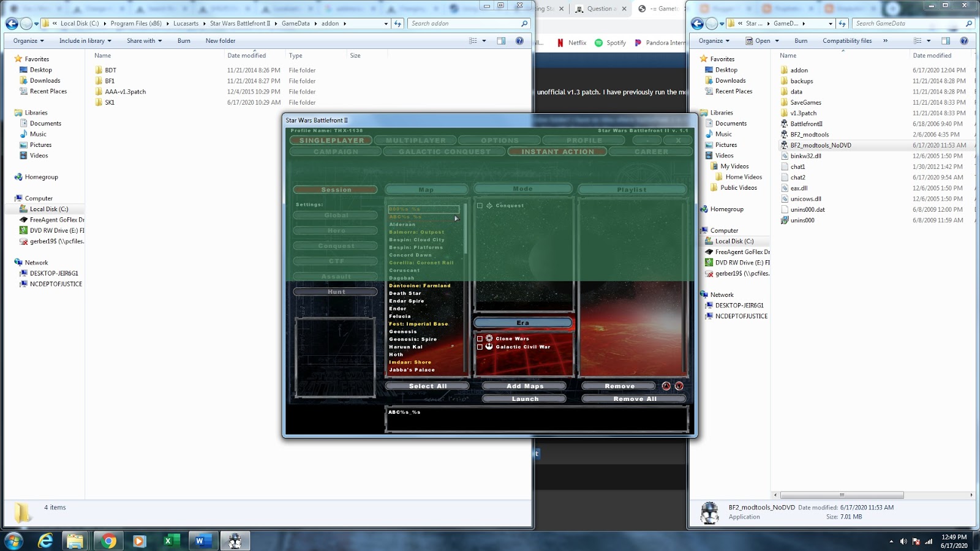Open the Hunt settings button
Viewport: 980px width, 551px height.
336,292
